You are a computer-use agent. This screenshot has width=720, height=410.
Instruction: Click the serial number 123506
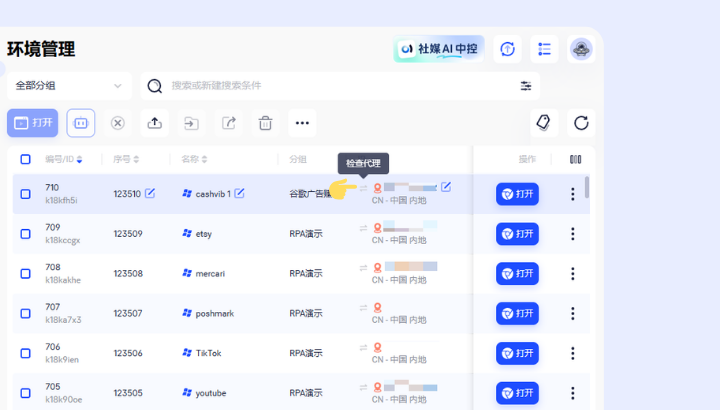pos(128,353)
